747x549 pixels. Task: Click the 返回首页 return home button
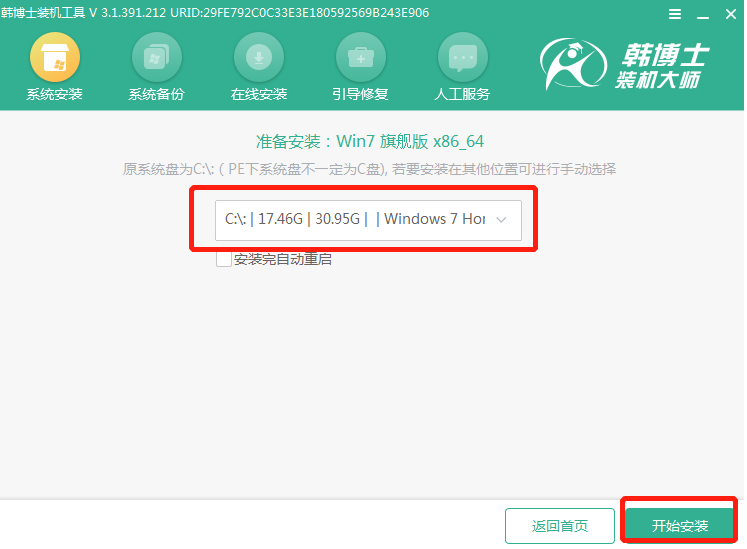(x=560, y=526)
